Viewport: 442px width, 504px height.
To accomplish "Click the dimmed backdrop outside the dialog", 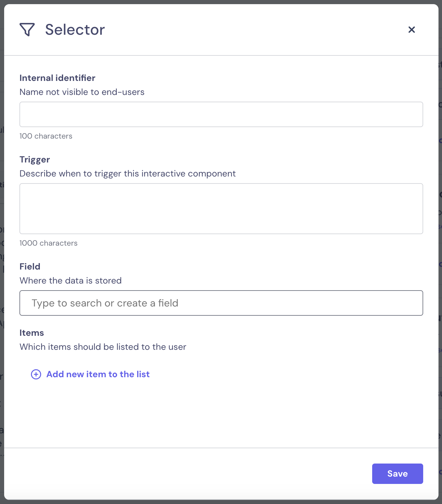I will (2, 255).
